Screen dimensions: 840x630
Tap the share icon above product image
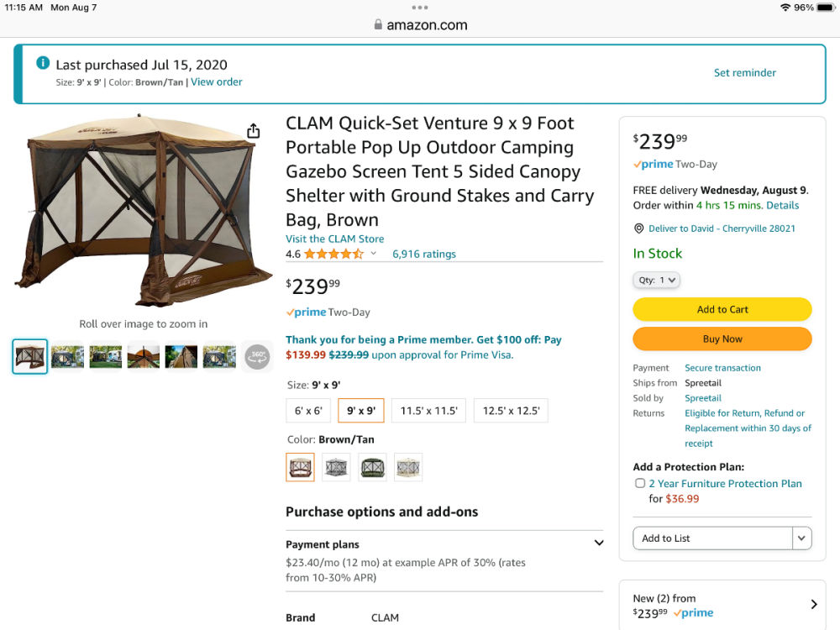[x=254, y=131]
